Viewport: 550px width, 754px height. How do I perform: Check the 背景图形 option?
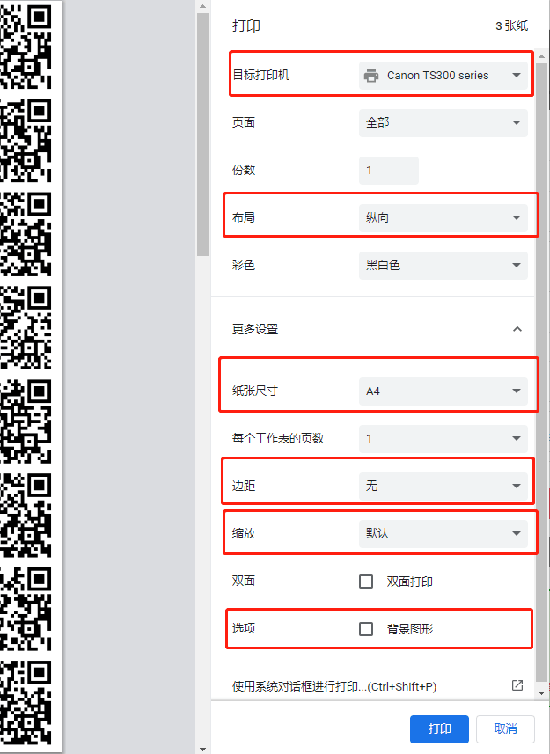coord(366,628)
